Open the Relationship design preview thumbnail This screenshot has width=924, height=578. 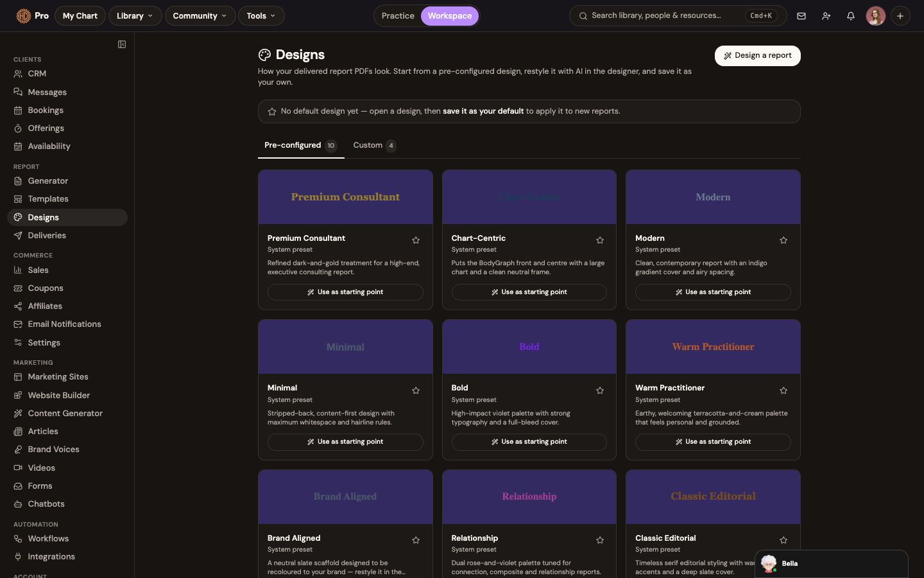tap(529, 496)
